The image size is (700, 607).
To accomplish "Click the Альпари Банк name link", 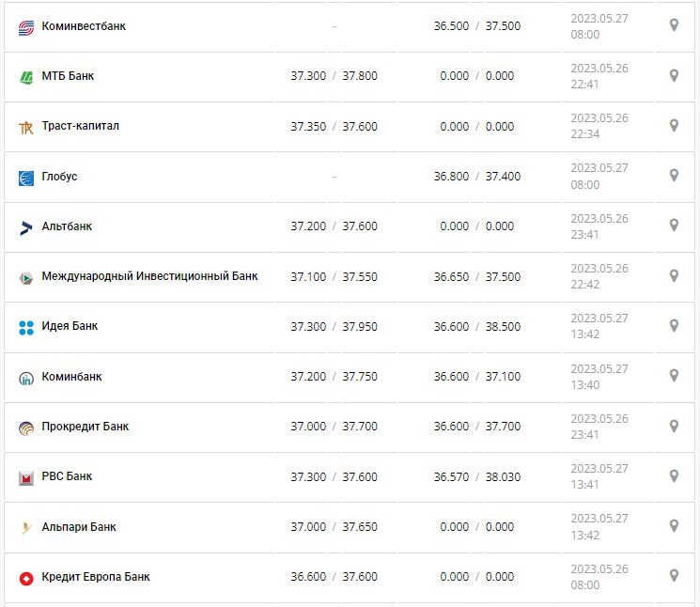I will point(79,526).
